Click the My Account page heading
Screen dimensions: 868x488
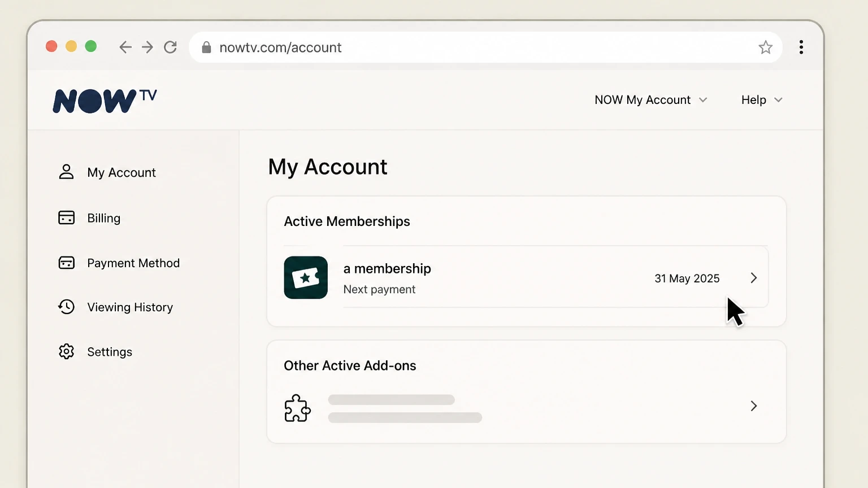(x=328, y=167)
